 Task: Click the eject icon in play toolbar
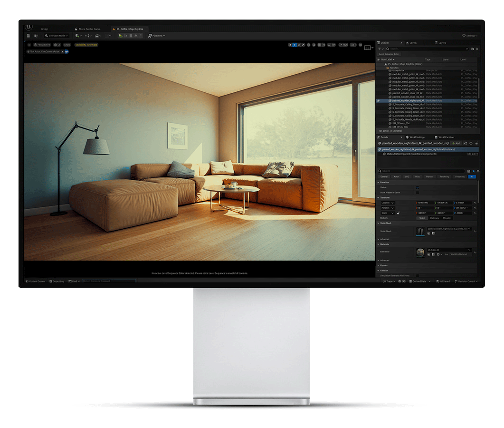[136, 36]
